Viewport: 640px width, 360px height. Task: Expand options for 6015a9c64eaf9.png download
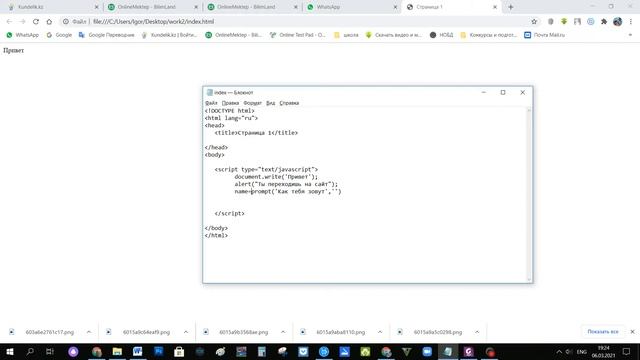point(186,332)
